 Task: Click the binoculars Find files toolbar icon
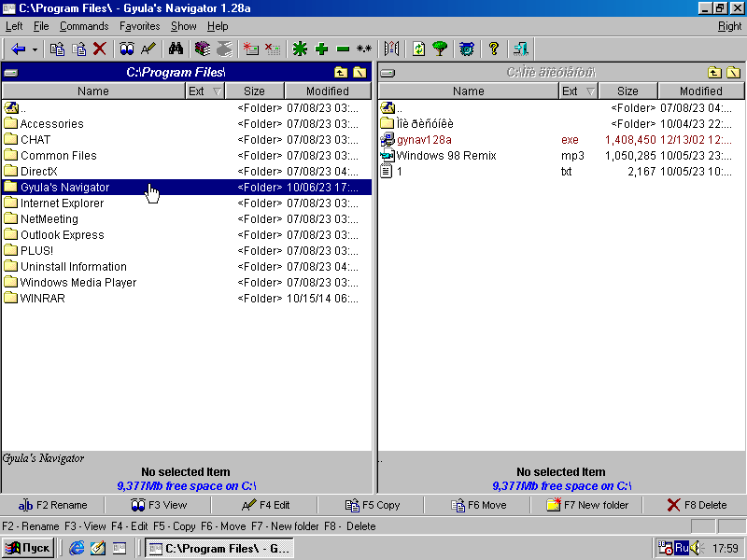(x=175, y=49)
